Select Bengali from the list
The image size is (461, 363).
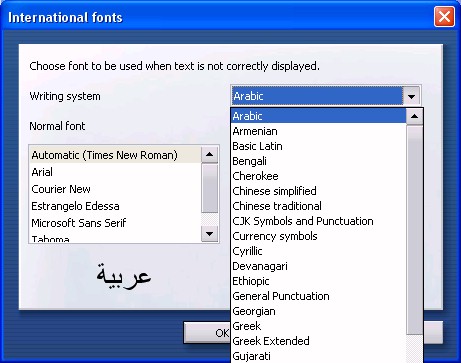click(319, 161)
